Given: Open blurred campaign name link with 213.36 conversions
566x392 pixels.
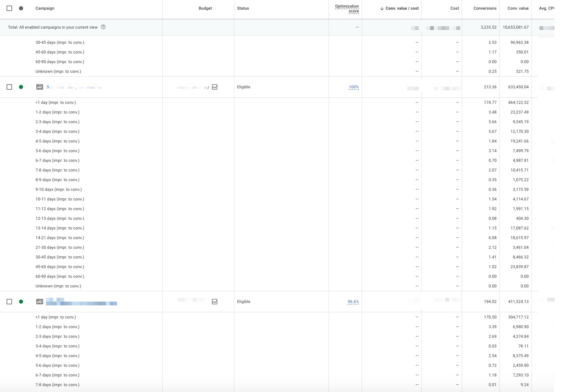Looking at the screenshot, I should 74,87.
